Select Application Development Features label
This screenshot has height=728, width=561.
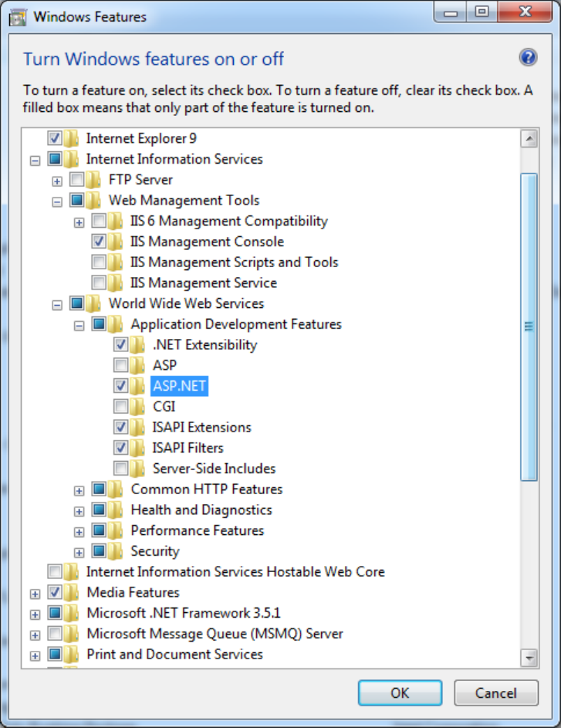pyautogui.click(x=236, y=324)
